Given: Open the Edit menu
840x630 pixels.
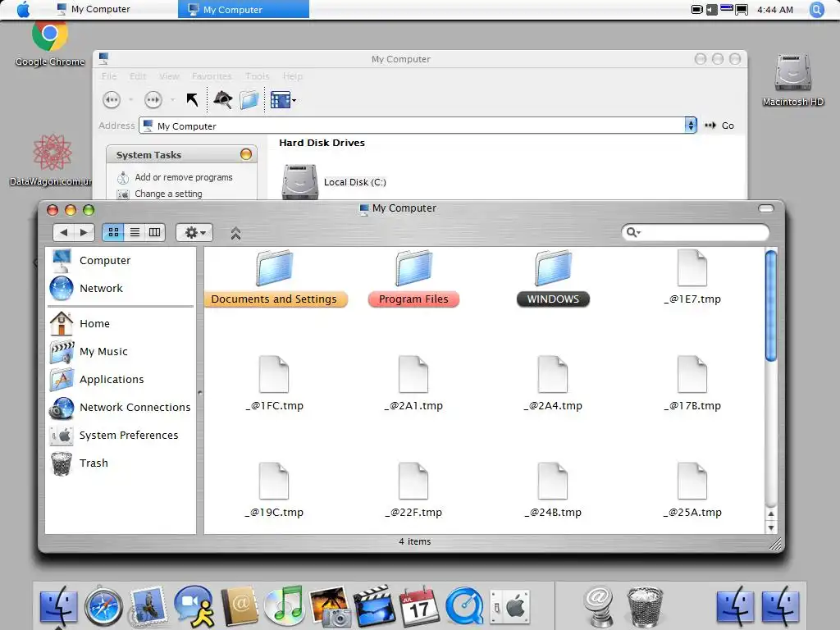Looking at the screenshot, I should (x=138, y=76).
